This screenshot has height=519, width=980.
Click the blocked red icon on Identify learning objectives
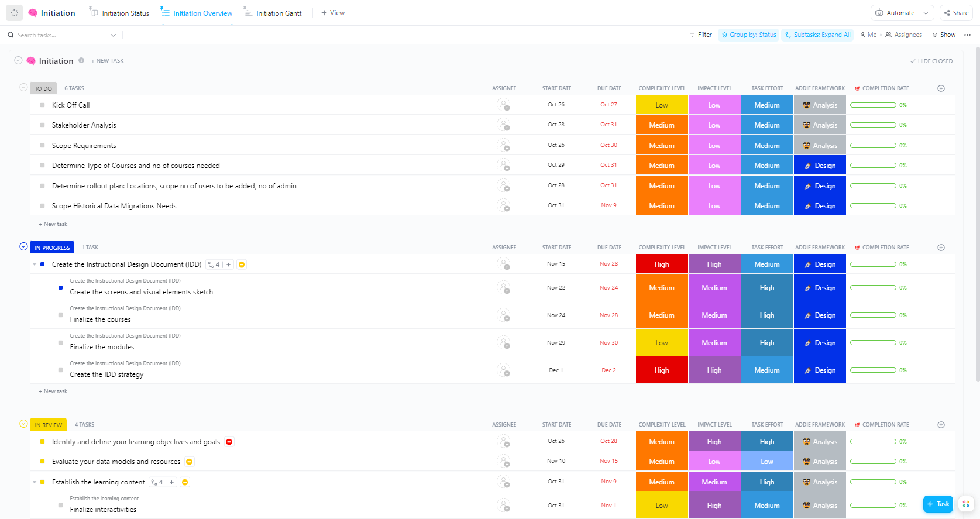tap(229, 442)
